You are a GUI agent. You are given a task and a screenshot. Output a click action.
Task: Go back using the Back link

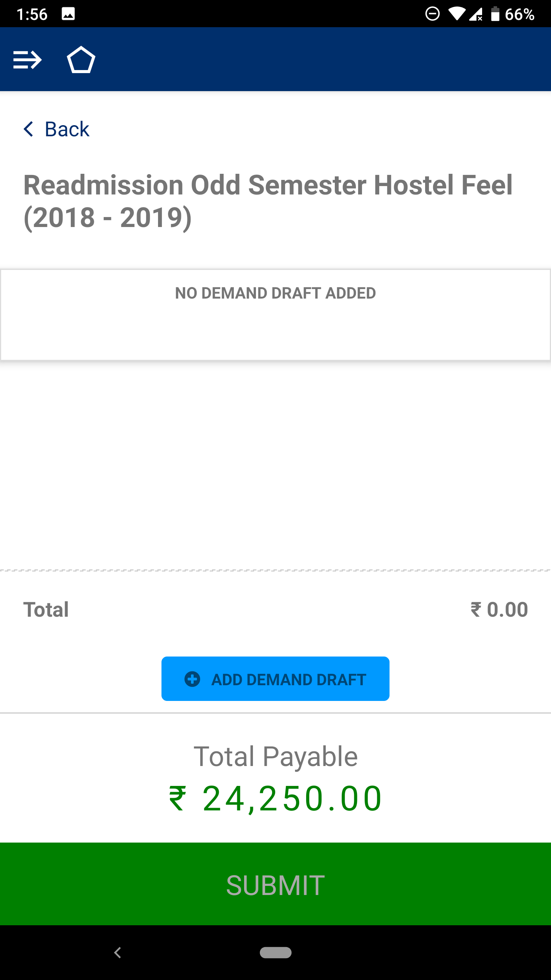pos(67,129)
